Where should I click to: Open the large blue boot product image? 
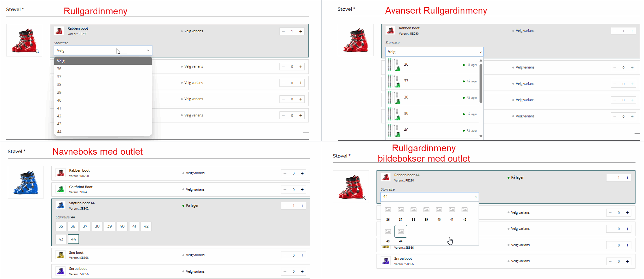point(26,182)
